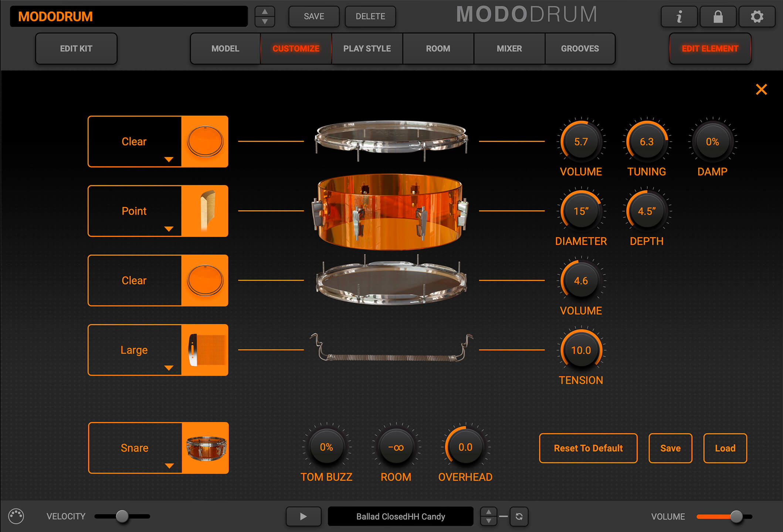
Task: Toggle EDIT ELEMENT mode
Action: coord(710,48)
